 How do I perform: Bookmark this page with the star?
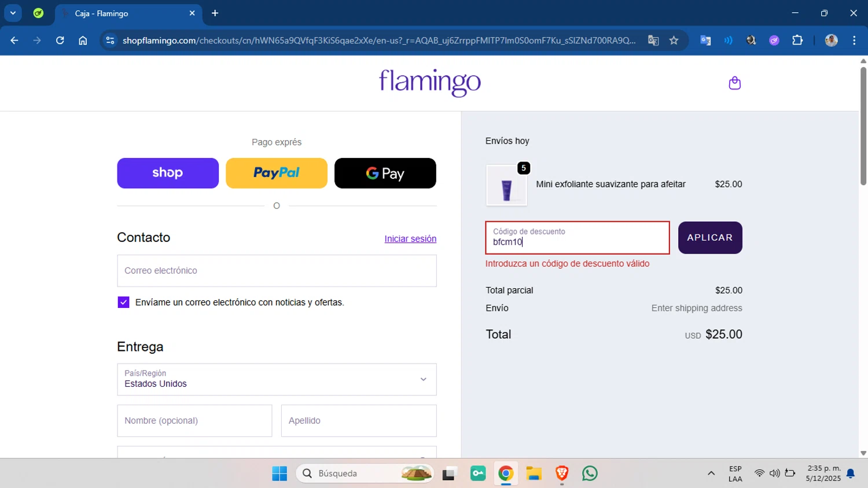674,41
